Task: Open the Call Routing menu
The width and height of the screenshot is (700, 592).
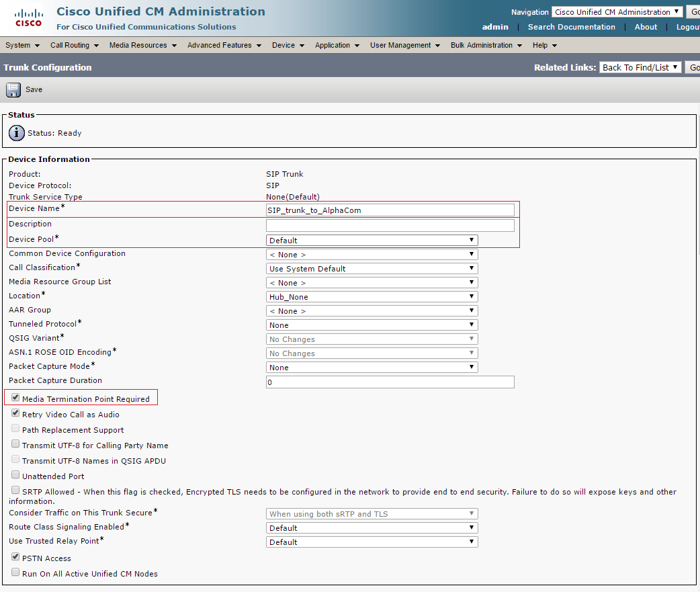Action: [x=74, y=46]
